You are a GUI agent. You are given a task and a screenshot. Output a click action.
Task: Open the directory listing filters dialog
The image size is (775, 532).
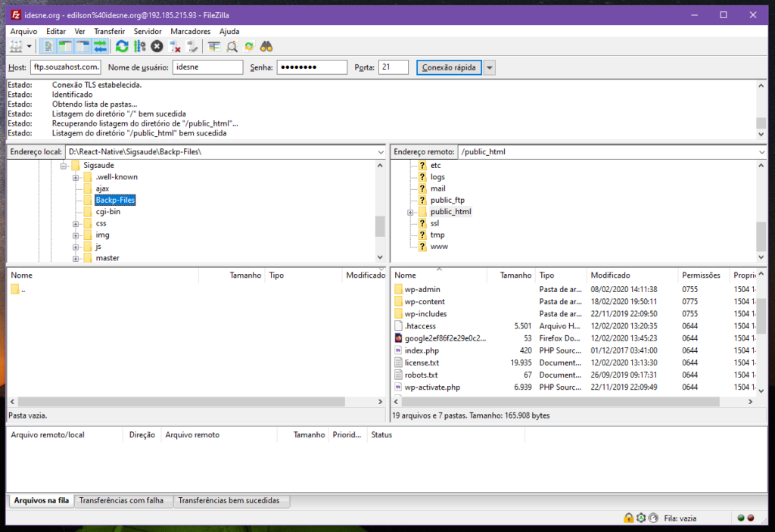214,46
